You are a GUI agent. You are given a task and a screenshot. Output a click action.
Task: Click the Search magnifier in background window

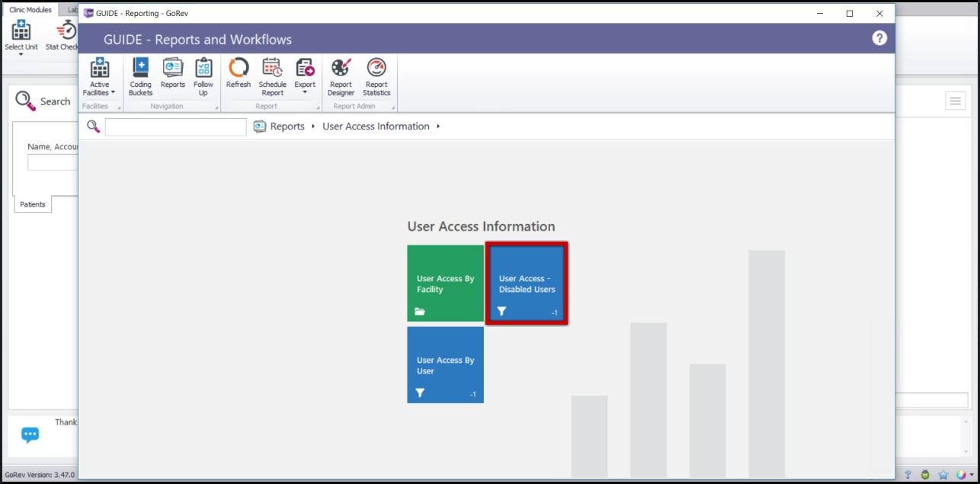[25, 101]
